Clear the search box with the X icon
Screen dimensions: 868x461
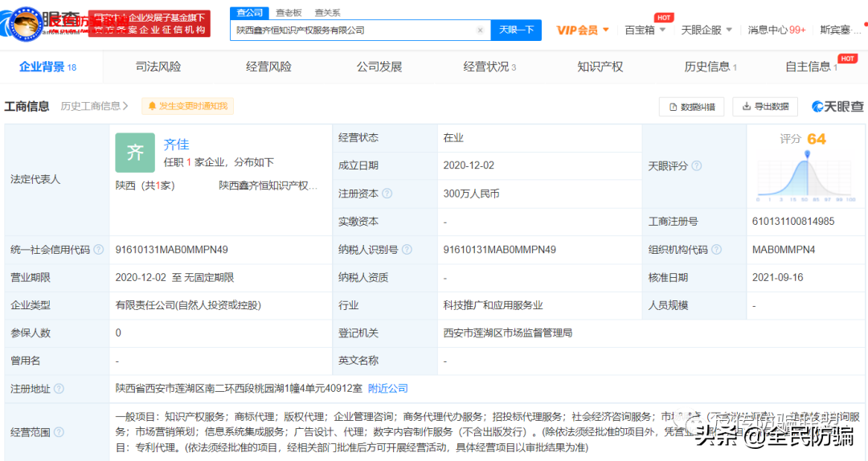pos(480,31)
